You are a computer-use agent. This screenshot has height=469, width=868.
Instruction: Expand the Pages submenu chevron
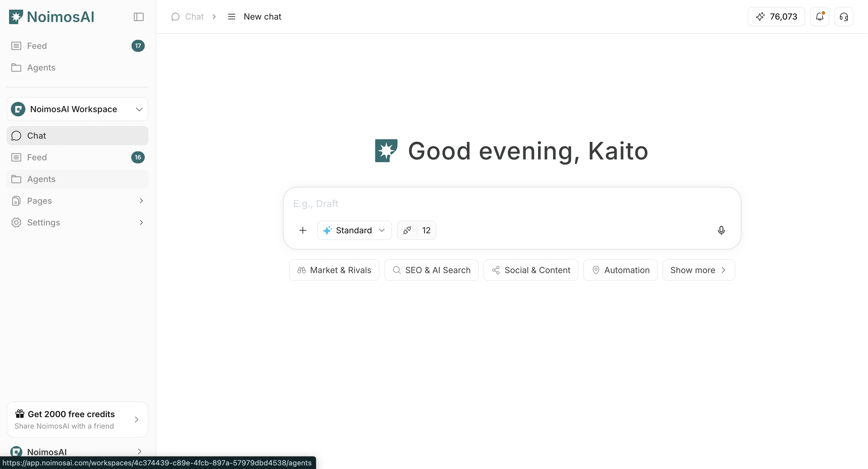click(141, 201)
